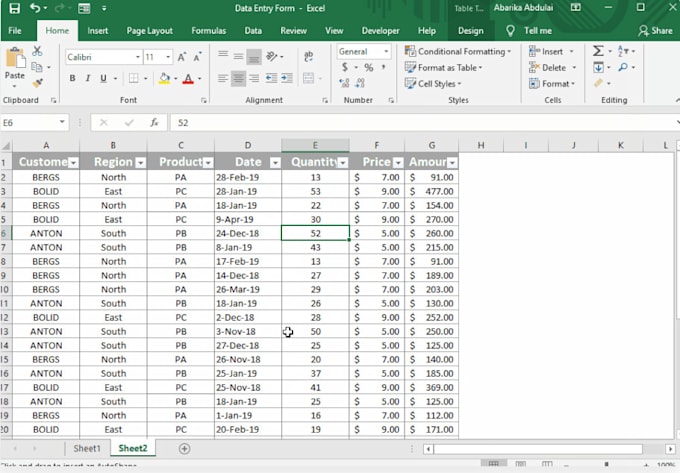The width and height of the screenshot is (680, 473).
Task: Apply red Font Color
Action: tap(188, 78)
